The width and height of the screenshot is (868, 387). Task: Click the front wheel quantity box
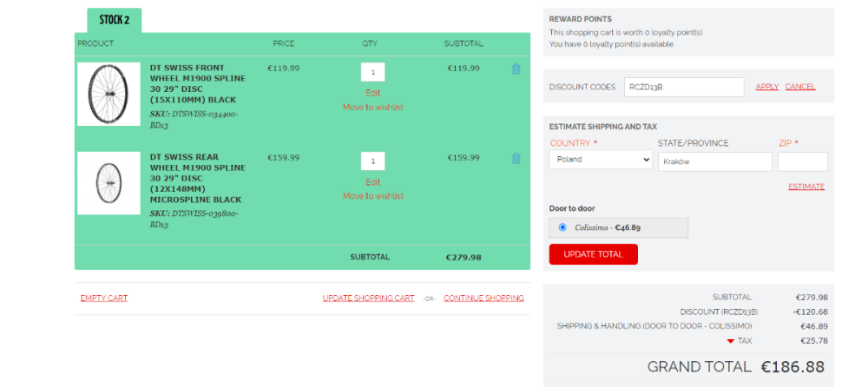coord(373,72)
